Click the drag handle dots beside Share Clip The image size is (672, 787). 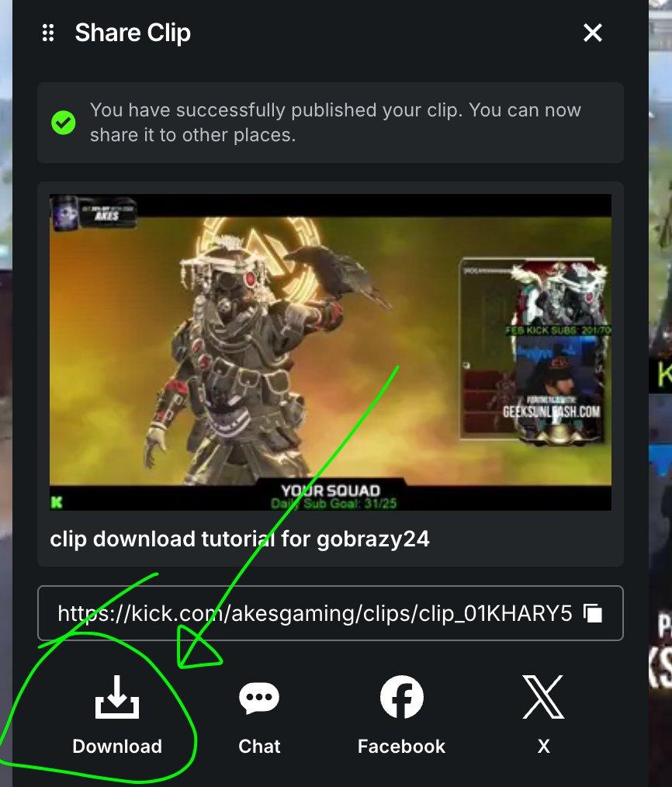[x=48, y=33]
